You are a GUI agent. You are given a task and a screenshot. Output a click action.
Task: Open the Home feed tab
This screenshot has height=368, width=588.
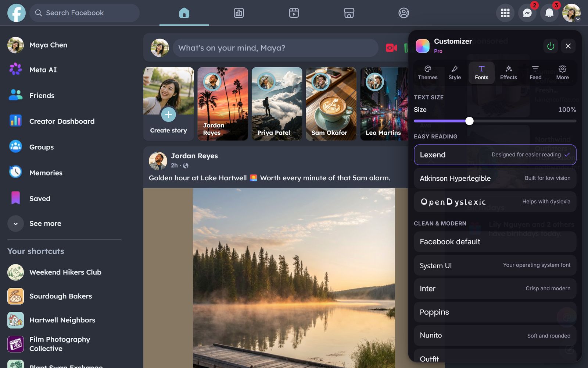point(184,13)
